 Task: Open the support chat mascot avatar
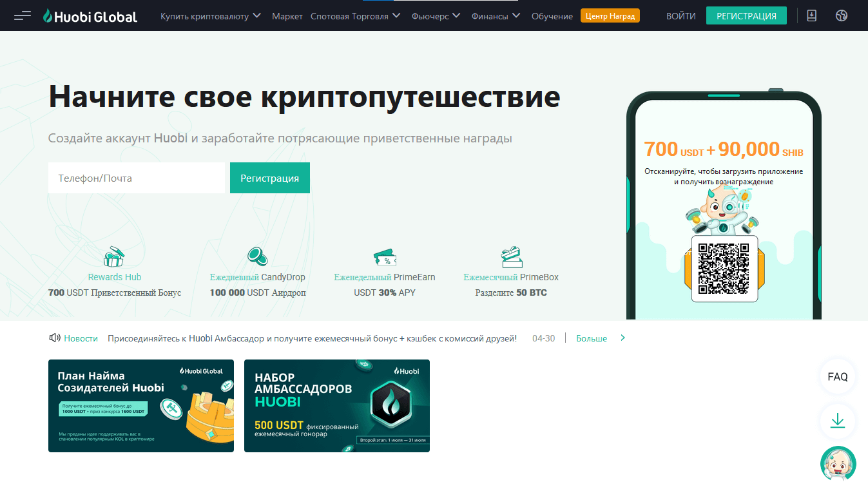tap(838, 464)
